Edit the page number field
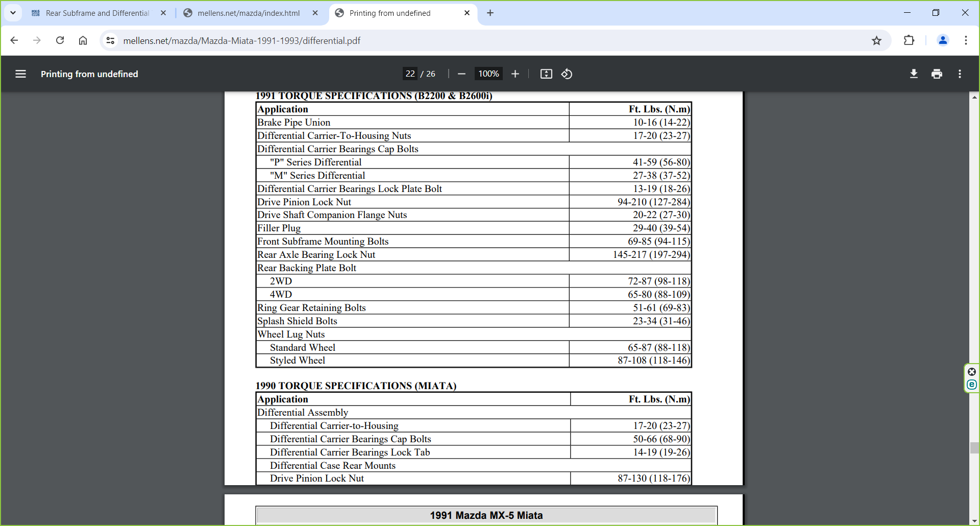Viewport: 980px width, 526px height. pos(410,74)
